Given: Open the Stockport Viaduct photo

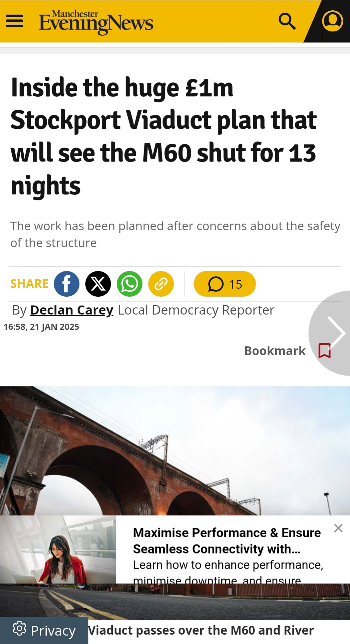Looking at the screenshot, I should (175, 451).
